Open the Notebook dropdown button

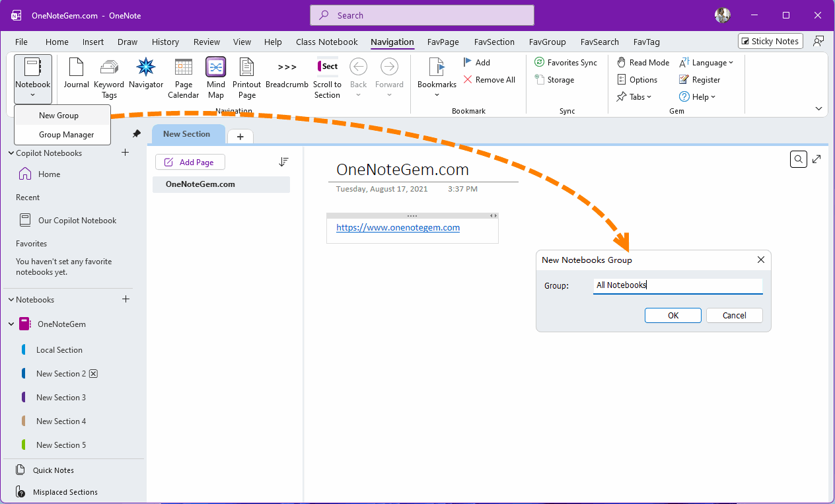32,79
